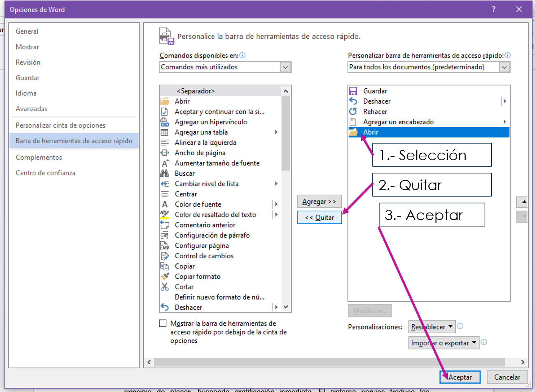
Task: Open the Importar o exportar menu
Action: tap(444, 342)
